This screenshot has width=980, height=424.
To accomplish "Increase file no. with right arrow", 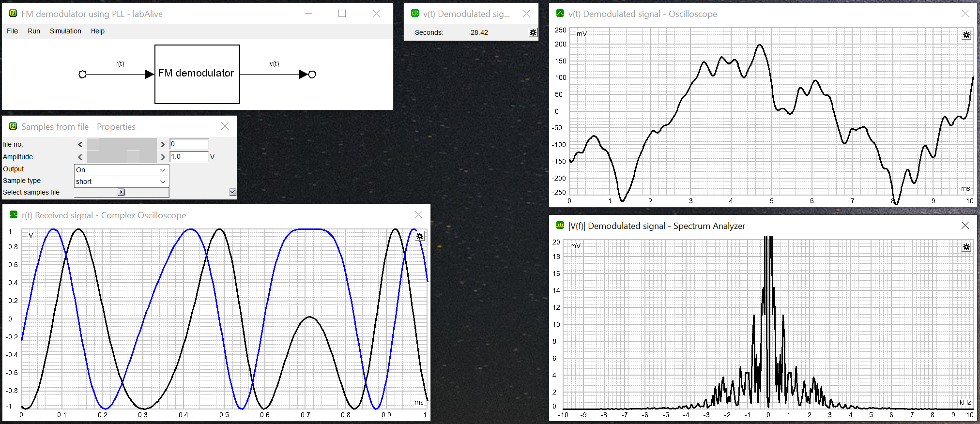I will coord(163,144).
